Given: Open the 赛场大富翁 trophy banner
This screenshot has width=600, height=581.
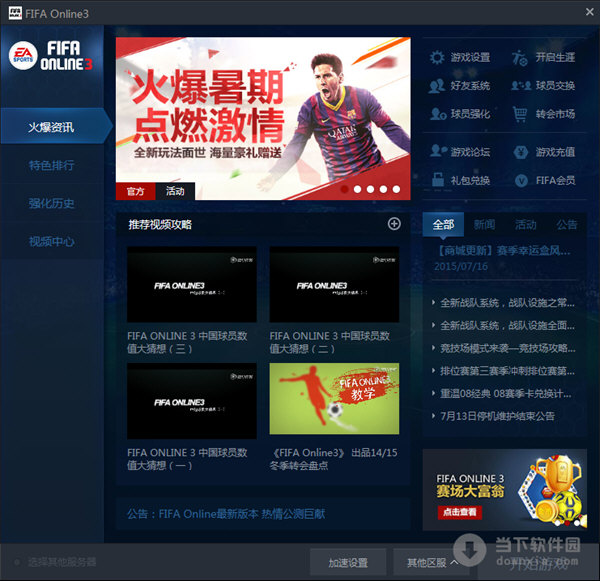Looking at the screenshot, I should (505, 490).
